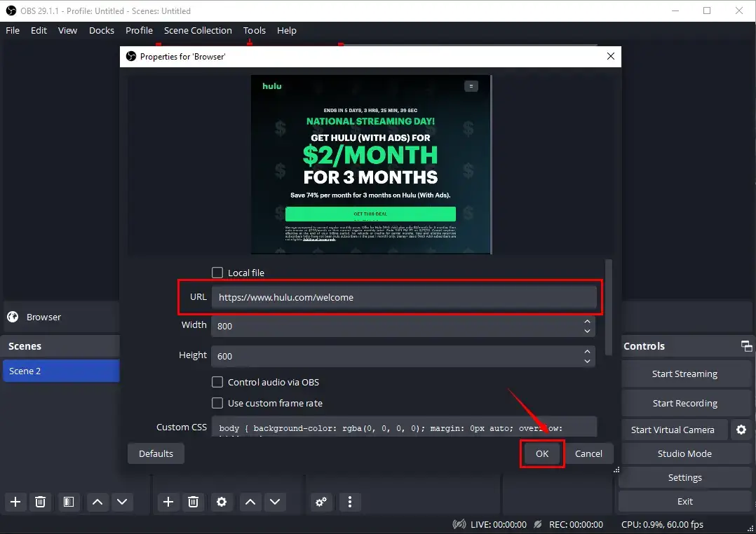
Task: Reset properties with Defaults button
Action: [156, 453]
